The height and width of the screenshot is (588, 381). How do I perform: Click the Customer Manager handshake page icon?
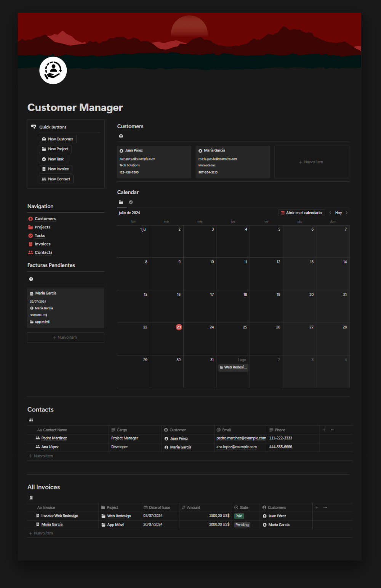pyautogui.click(x=53, y=70)
